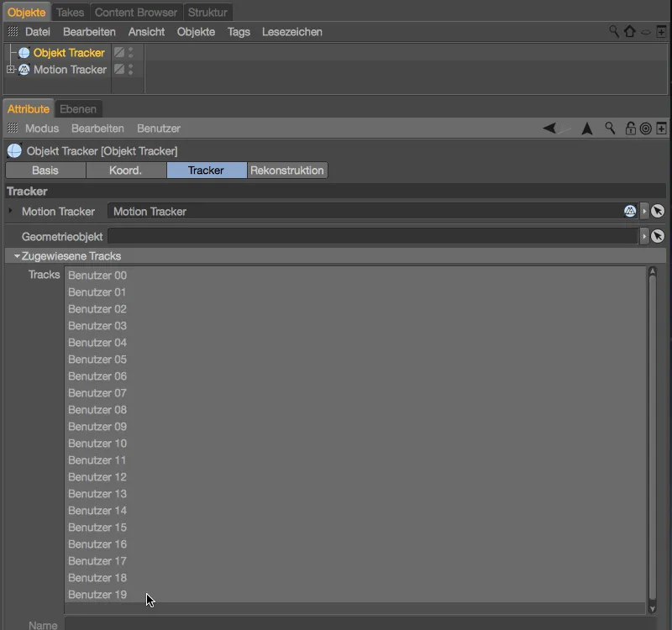Toggle the lock icon in Attribute manager
672x630 pixels.
click(629, 129)
